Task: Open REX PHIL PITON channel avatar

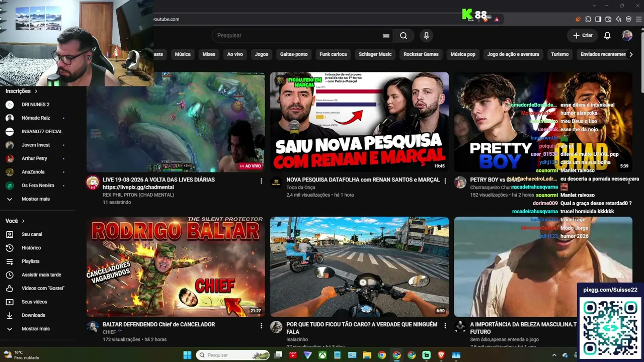Action: [93, 183]
